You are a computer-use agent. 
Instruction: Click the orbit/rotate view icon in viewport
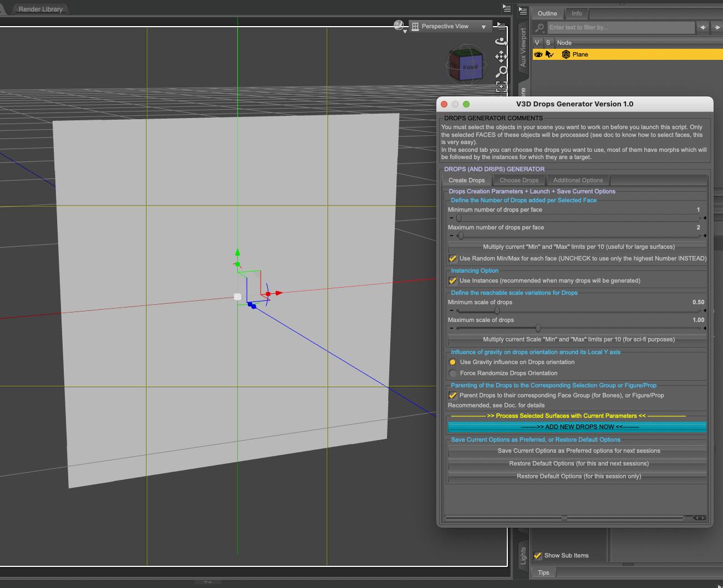pyautogui.click(x=501, y=42)
